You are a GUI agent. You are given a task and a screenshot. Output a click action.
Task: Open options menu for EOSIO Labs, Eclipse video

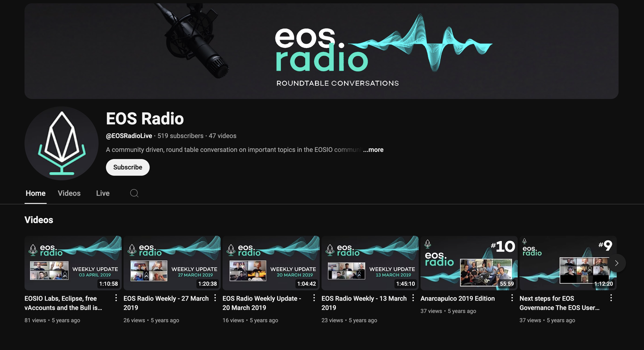pyautogui.click(x=116, y=298)
